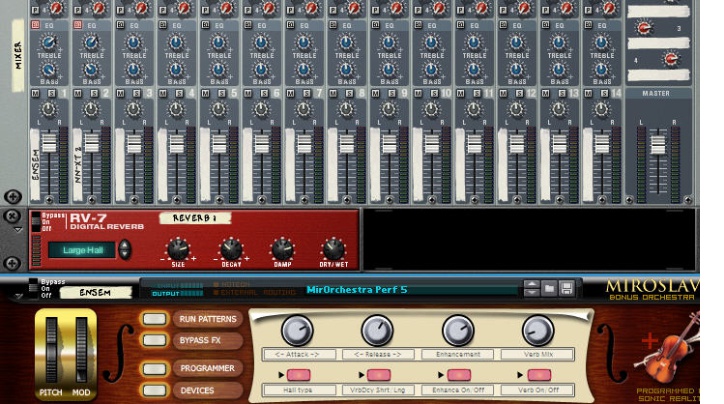Toggle the EQ button on mixer channel 1
The image size is (724, 404).
pyautogui.click(x=35, y=25)
